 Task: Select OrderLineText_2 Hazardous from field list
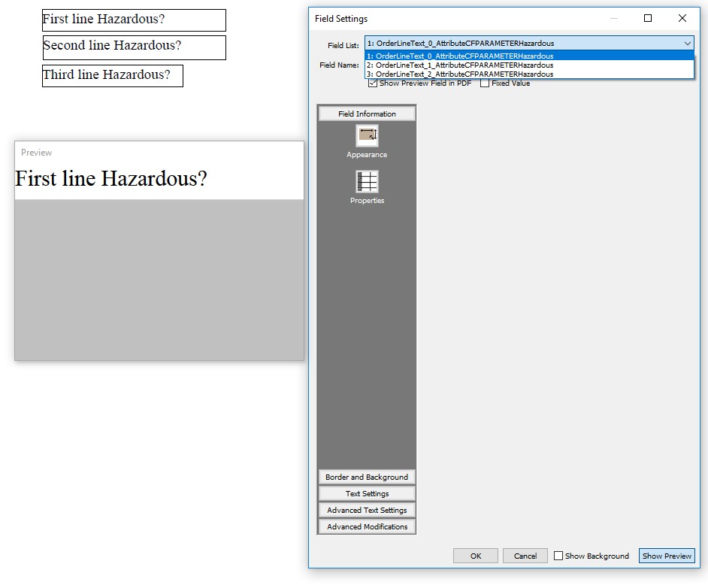coord(464,74)
